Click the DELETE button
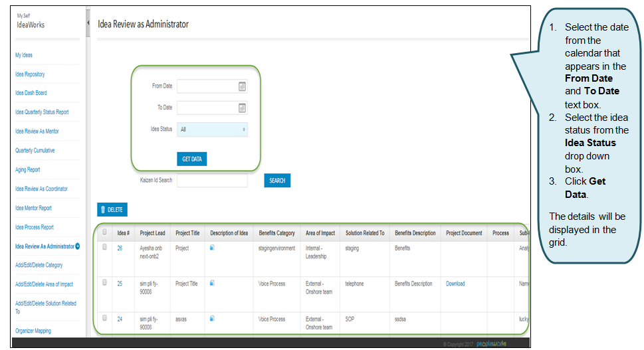Viewport: 644px width, 350px height. click(112, 209)
